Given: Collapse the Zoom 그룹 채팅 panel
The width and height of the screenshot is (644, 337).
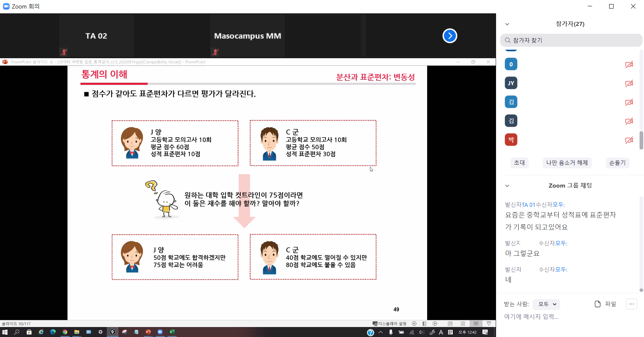Looking at the screenshot, I should 507,186.
